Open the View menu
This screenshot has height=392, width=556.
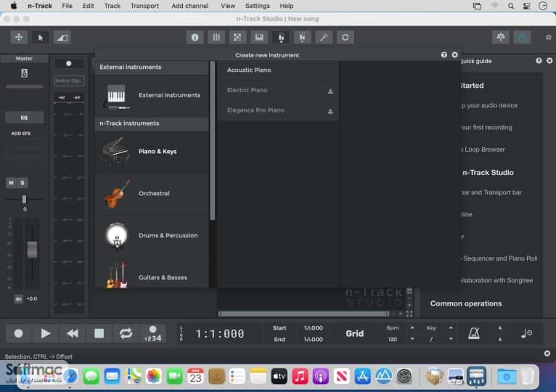click(x=228, y=6)
